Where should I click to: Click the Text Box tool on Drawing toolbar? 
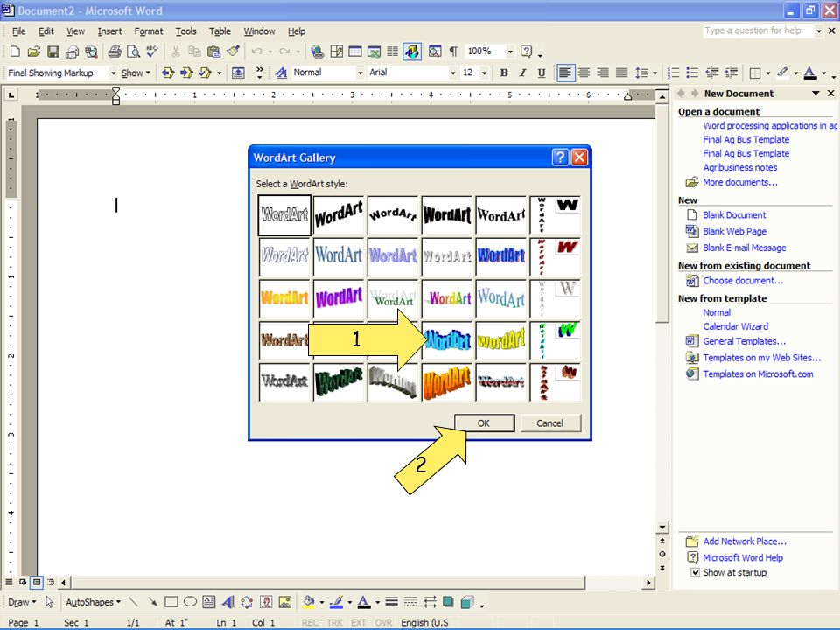tap(209, 602)
